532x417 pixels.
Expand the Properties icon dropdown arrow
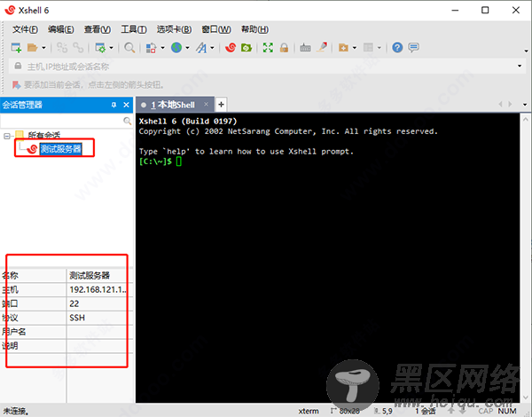tap(112, 48)
